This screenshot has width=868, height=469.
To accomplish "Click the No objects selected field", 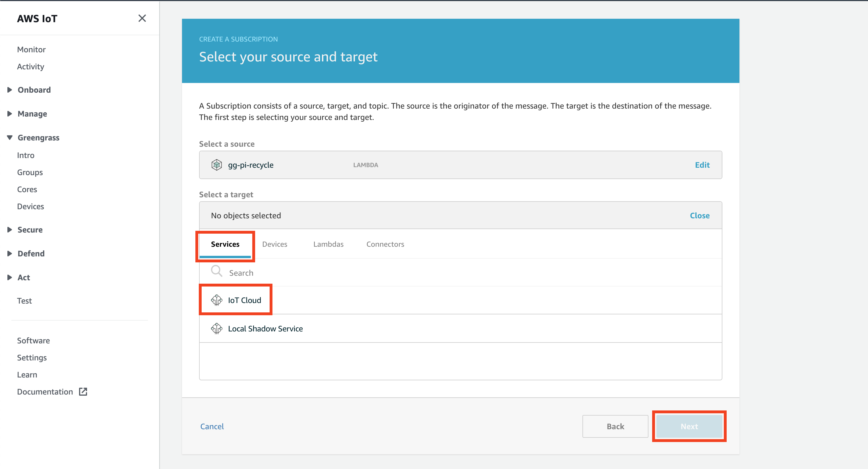I will 460,215.
